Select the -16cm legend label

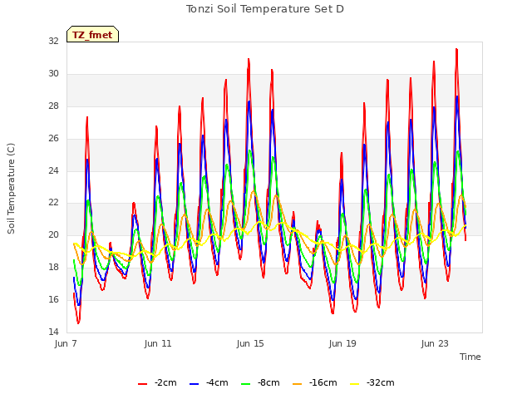(x=323, y=382)
